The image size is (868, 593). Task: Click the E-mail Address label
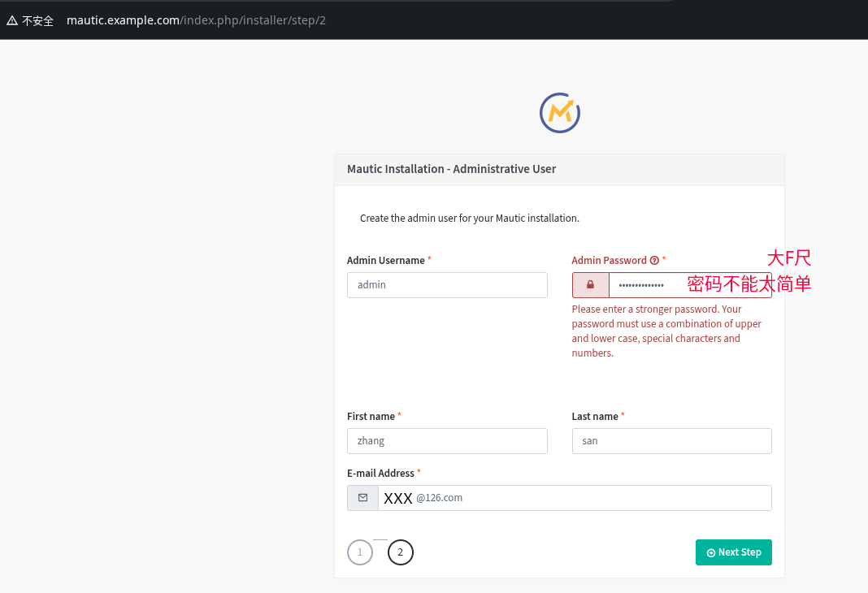coord(380,474)
